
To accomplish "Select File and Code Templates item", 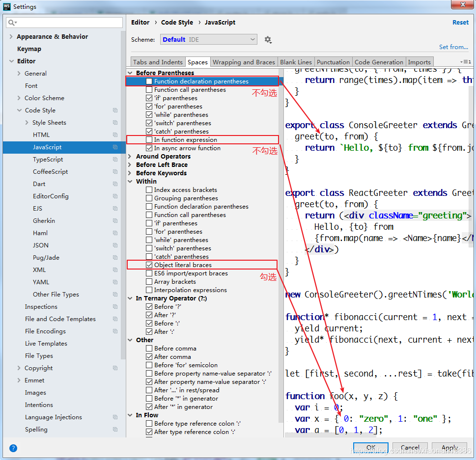I will [x=60, y=319].
